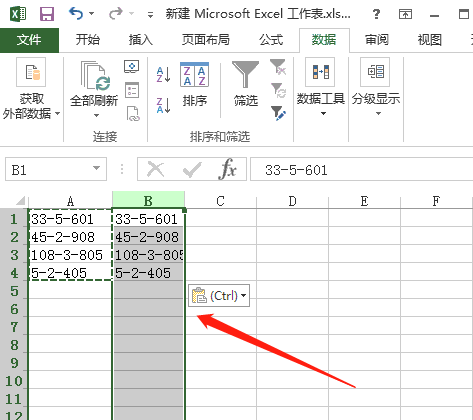Open Ribbon Display Options
The image size is (473, 420).
[405, 14]
